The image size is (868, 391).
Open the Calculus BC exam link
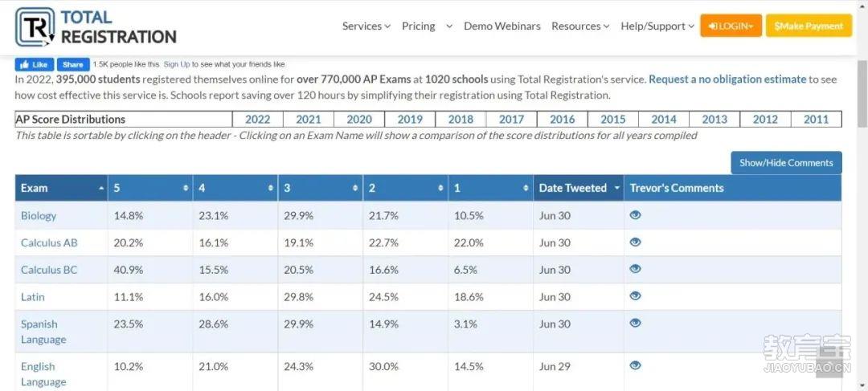tap(49, 270)
